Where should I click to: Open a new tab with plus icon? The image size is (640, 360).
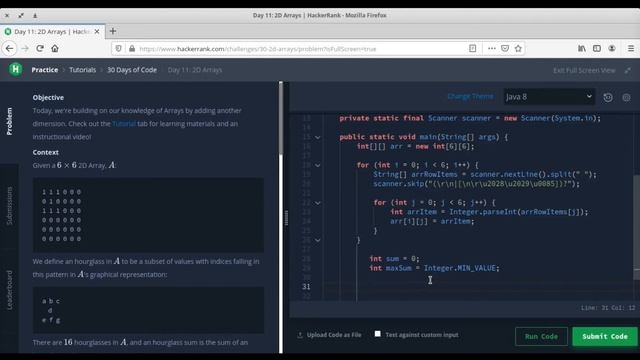tap(113, 31)
